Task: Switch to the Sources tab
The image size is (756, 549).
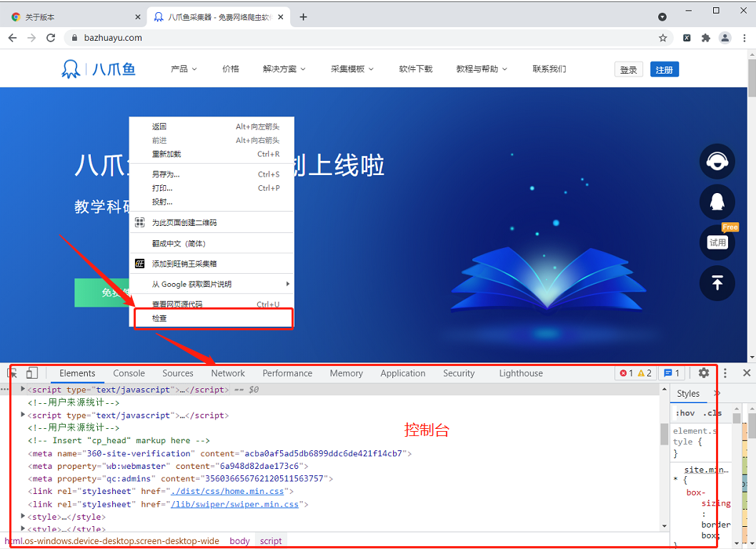Action: (x=178, y=373)
